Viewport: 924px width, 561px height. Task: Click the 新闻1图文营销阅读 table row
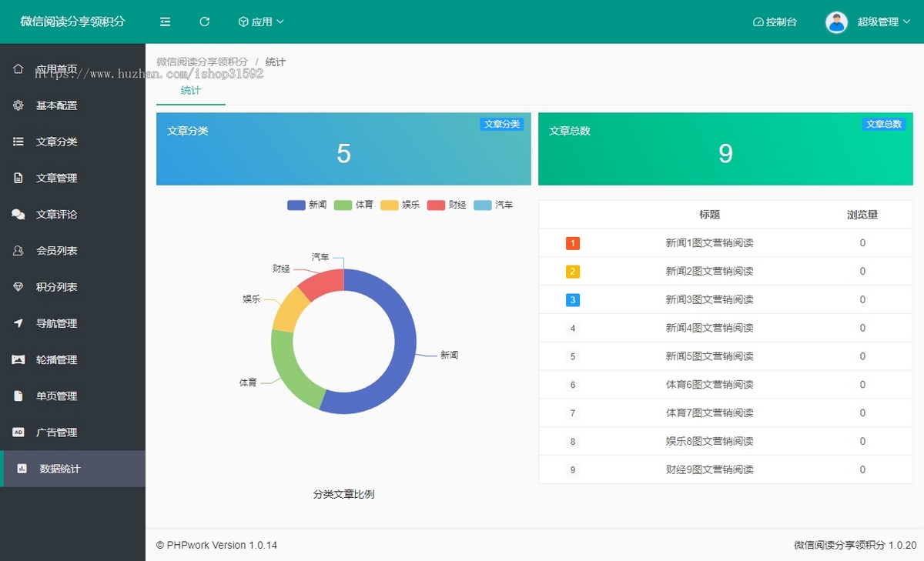pos(709,243)
